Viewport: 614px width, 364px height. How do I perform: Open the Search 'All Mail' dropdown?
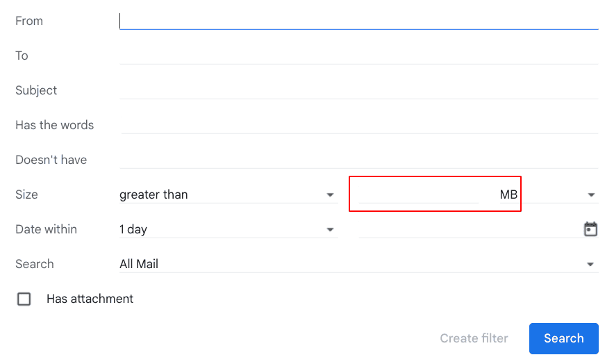click(x=358, y=264)
